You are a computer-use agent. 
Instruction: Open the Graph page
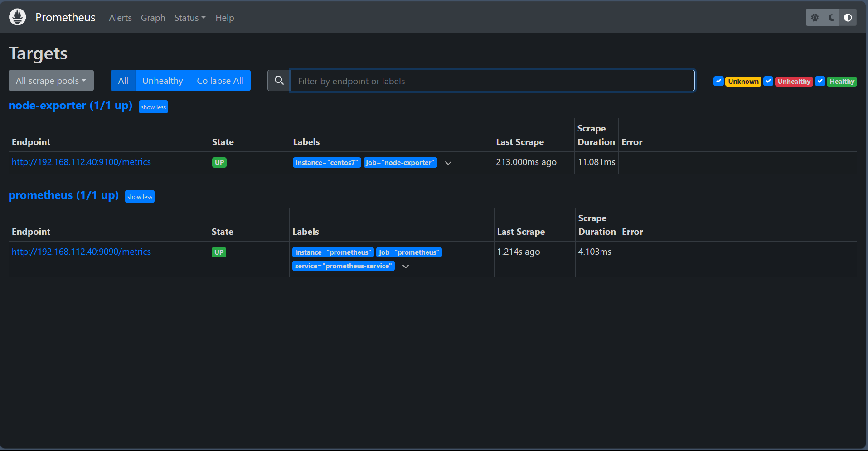[153, 18]
